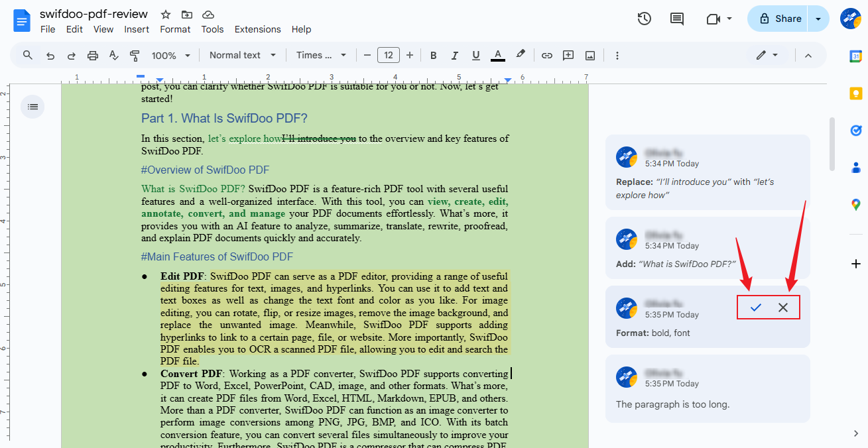Click the vertical scrollbar thumb
Viewport: 868px width, 448px height.
pyautogui.click(x=832, y=144)
